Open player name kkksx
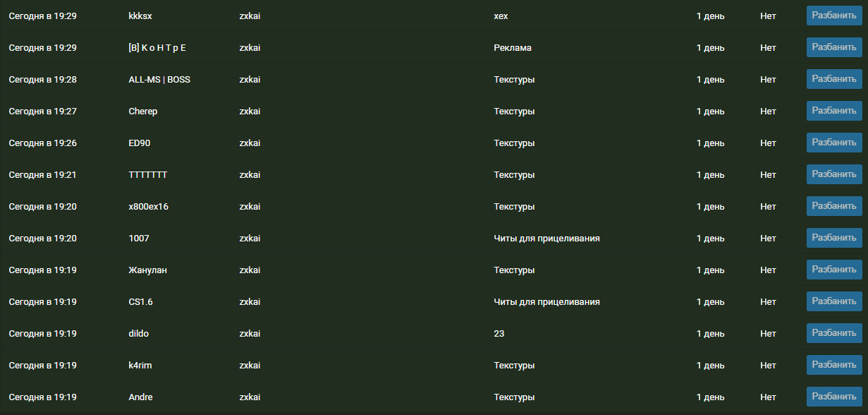The image size is (868, 415). [x=140, y=16]
